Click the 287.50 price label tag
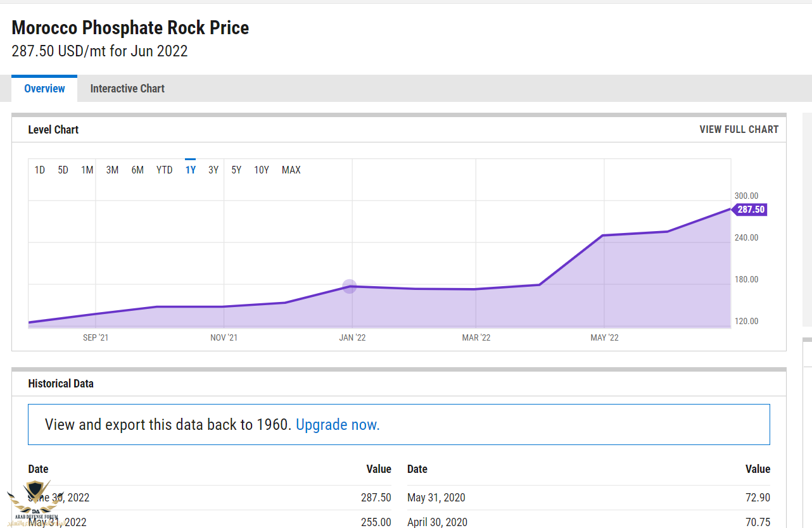 tap(751, 210)
